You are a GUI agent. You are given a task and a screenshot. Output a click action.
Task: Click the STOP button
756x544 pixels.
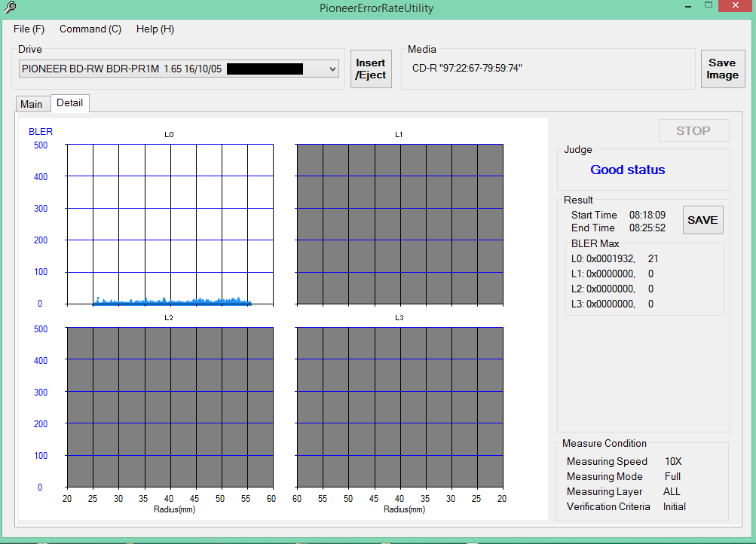coord(693,130)
